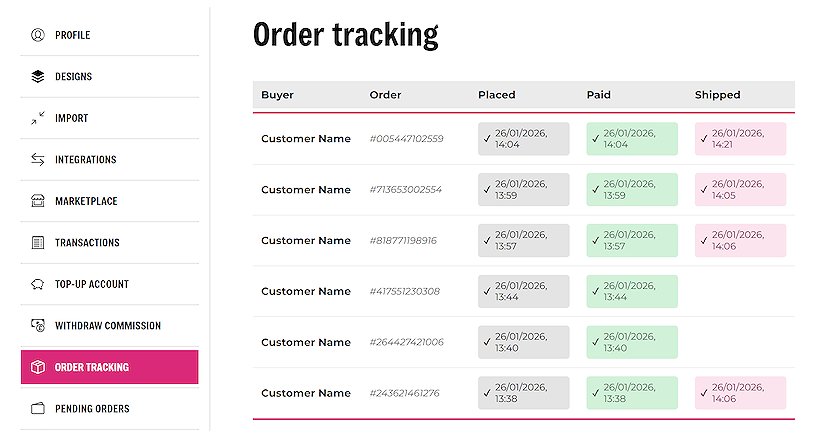The height and width of the screenshot is (431, 823).
Task: Open the Transactions menu item
Action: pos(87,243)
